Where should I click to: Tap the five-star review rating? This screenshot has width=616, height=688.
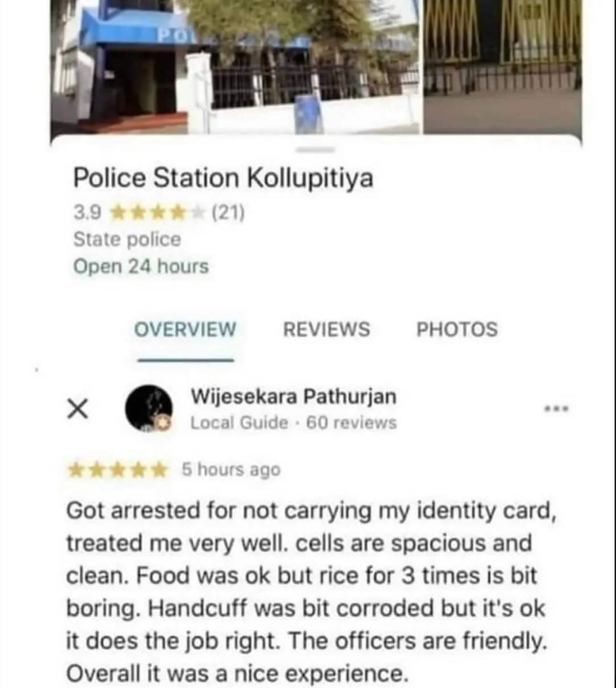(117, 470)
